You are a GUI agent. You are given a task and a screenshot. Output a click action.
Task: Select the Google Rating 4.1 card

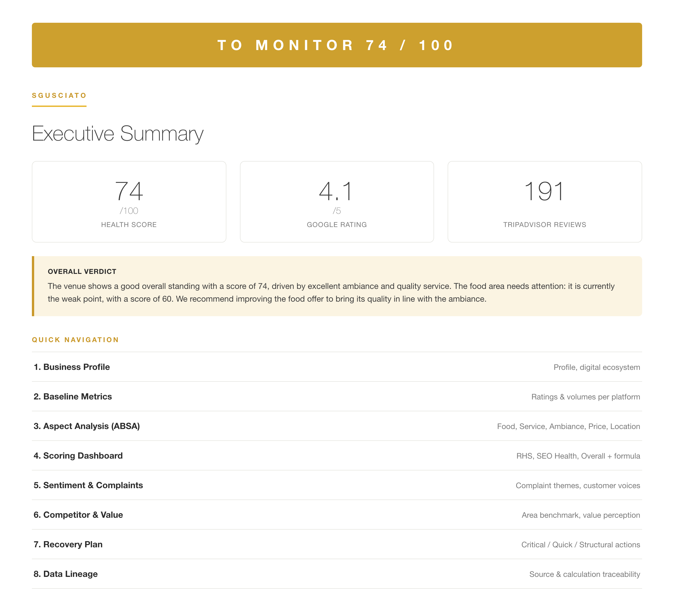[337, 202]
